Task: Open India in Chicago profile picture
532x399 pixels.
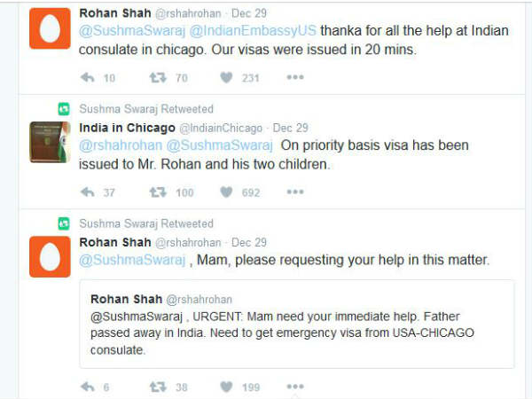Action: coord(50,142)
